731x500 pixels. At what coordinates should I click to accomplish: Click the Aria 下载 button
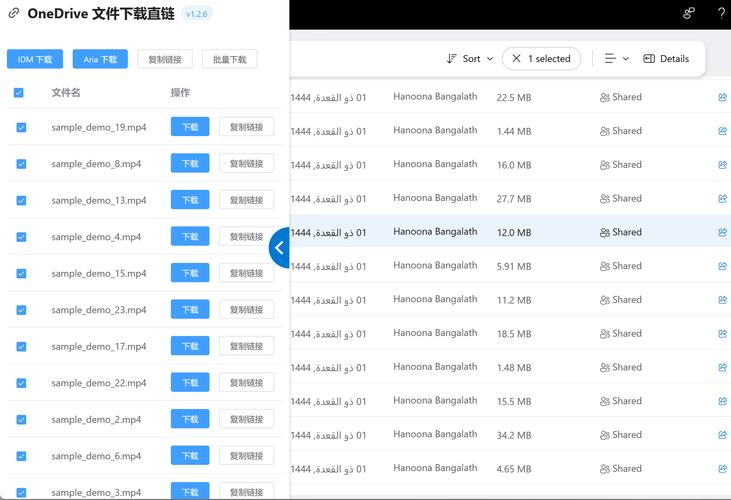coord(100,59)
